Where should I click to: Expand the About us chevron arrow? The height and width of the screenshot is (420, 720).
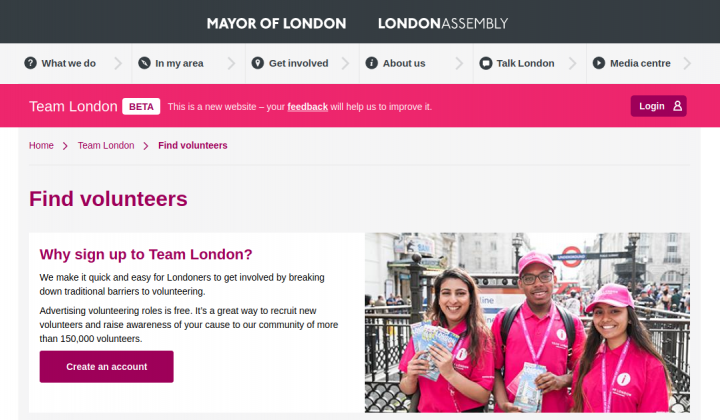coord(459,63)
